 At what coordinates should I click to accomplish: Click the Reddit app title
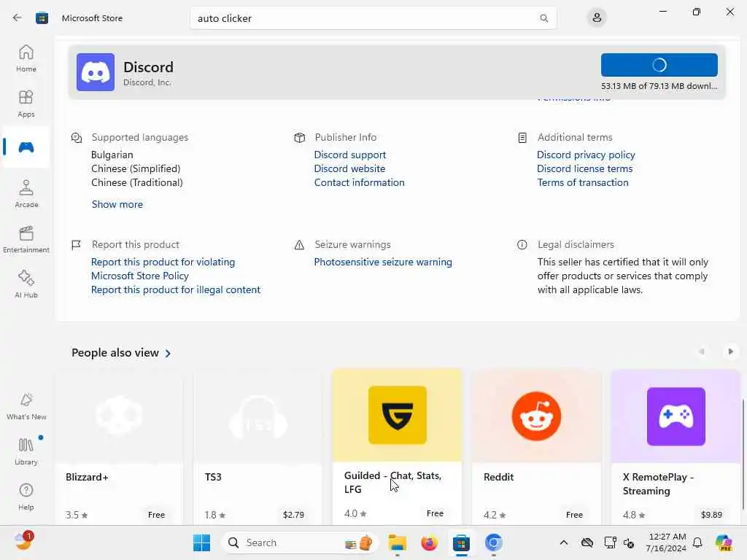pos(498,477)
